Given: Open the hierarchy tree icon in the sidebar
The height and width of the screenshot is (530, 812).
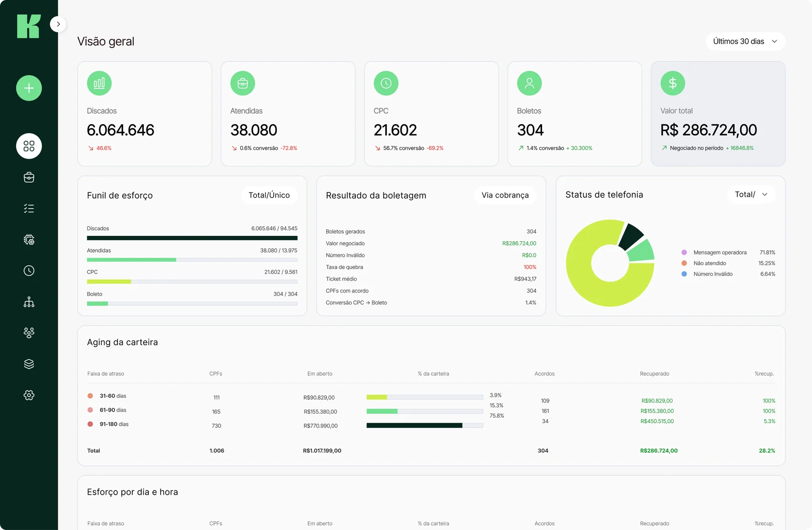Looking at the screenshot, I should 29,302.
